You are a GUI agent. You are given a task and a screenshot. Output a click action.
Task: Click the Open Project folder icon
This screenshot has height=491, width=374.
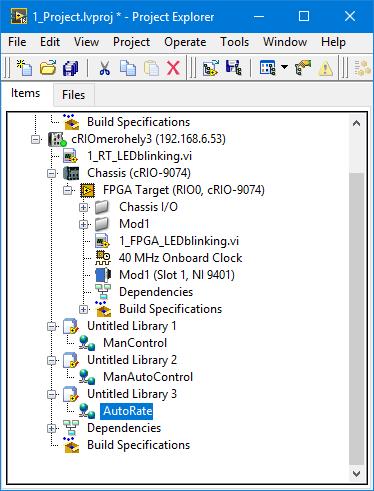pos(48,68)
